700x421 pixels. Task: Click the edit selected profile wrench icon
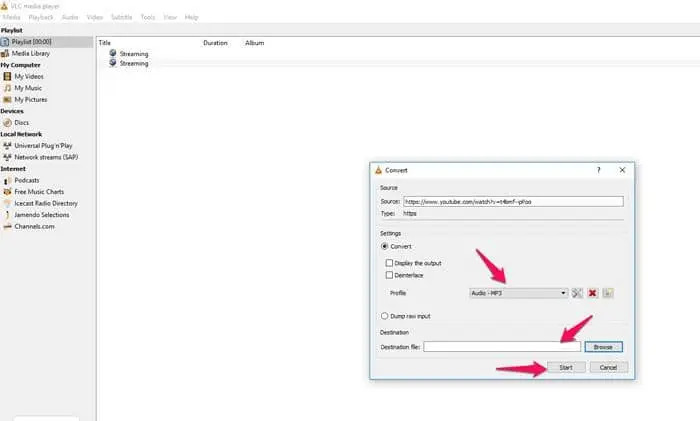[577, 293]
